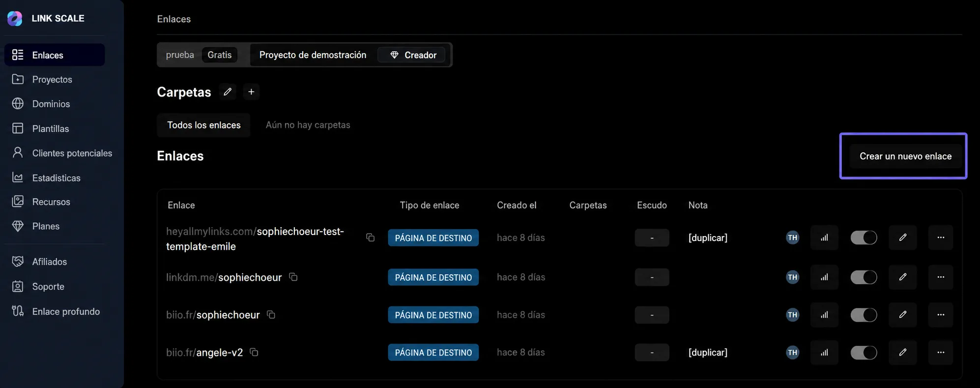Image resolution: width=980 pixels, height=388 pixels.
Task: Open statistics for the linkdm.me/sophiechoeur row
Action: pyautogui.click(x=824, y=277)
